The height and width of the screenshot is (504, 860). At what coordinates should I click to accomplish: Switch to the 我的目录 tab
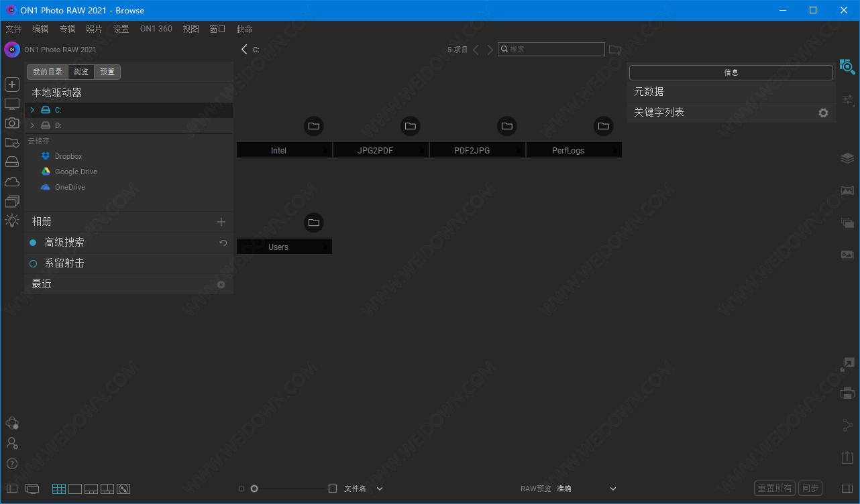coord(48,72)
